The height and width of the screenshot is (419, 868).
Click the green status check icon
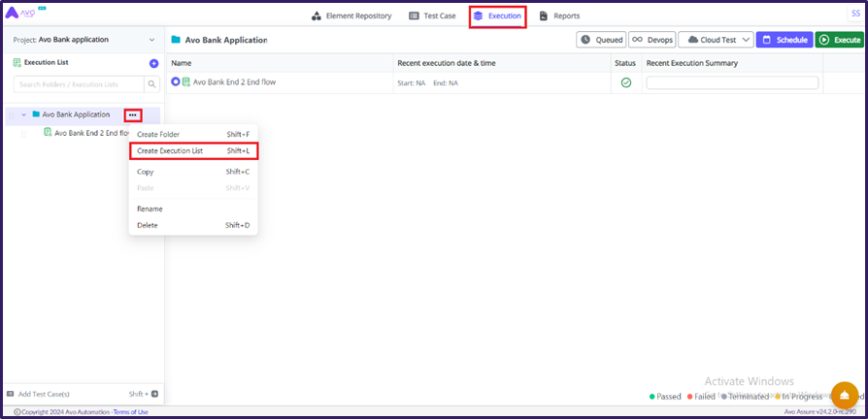point(626,82)
